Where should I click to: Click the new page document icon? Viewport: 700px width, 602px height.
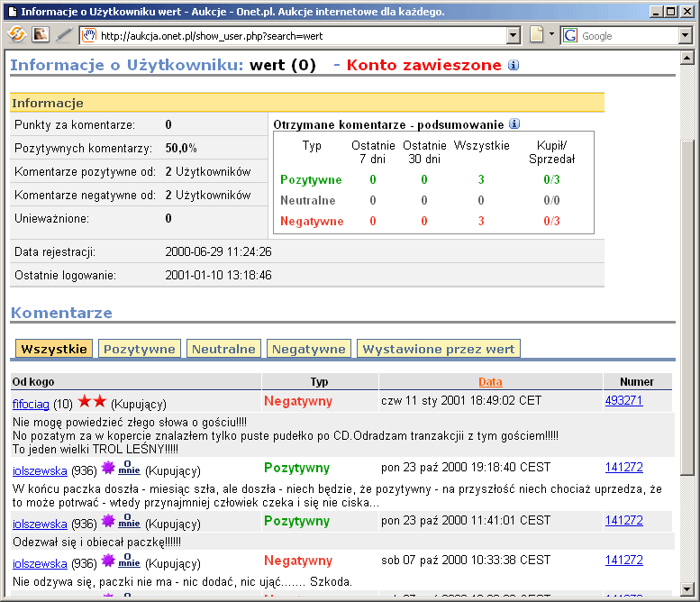point(537,34)
